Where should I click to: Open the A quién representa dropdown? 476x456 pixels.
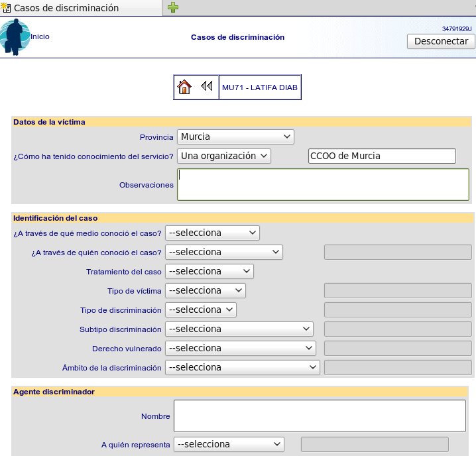(x=229, y=444)
